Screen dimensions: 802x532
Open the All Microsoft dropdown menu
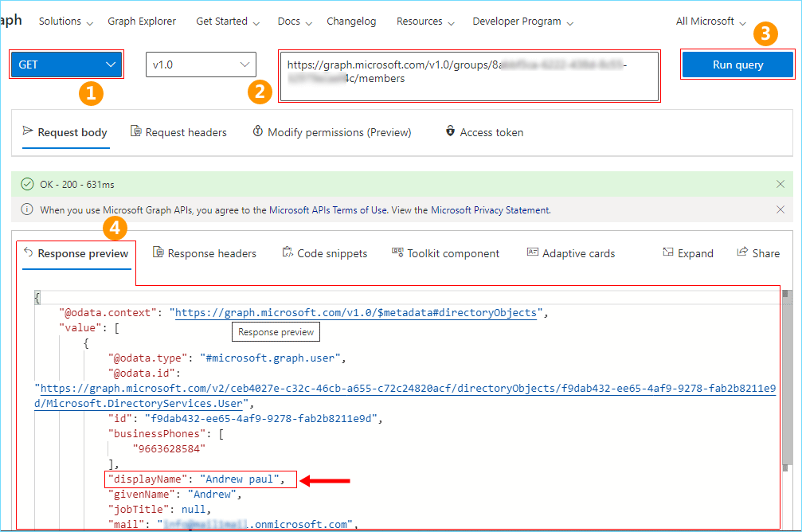(x=710, y=22)
